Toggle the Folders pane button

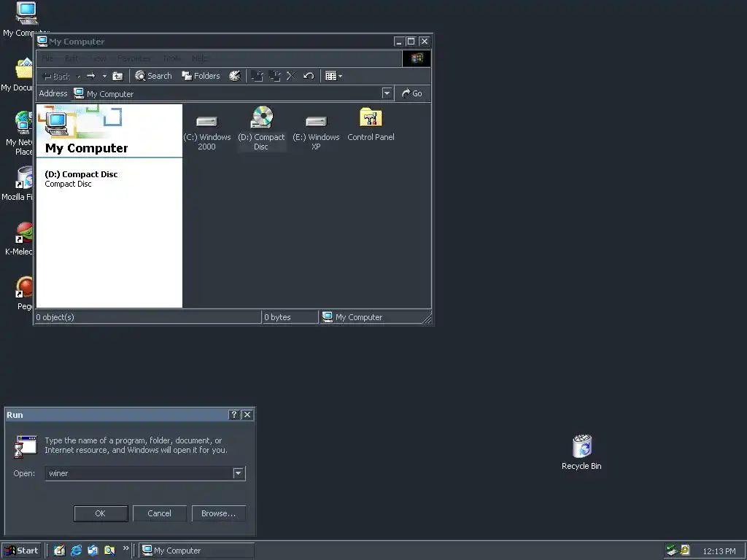pos(201,76)
